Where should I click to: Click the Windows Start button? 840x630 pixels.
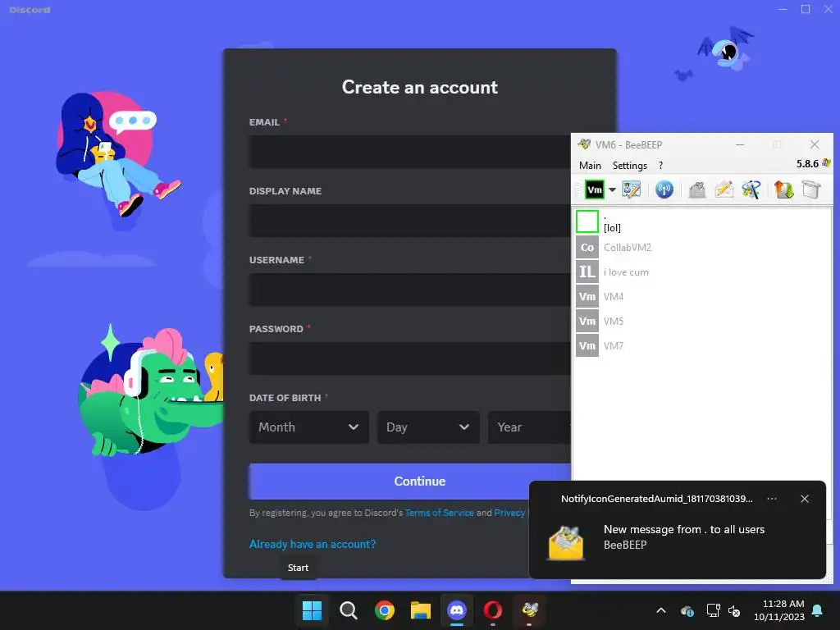click(312, 610)
